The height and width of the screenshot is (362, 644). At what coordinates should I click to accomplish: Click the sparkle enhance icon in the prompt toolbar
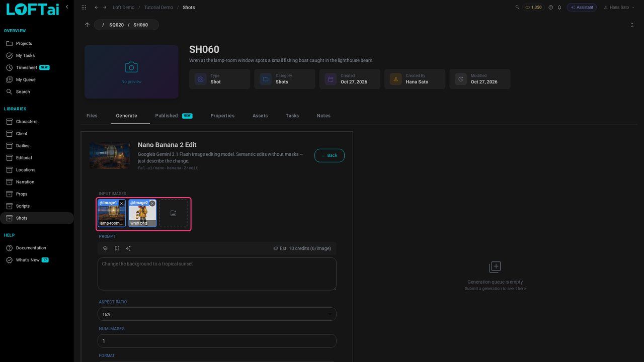128,248
